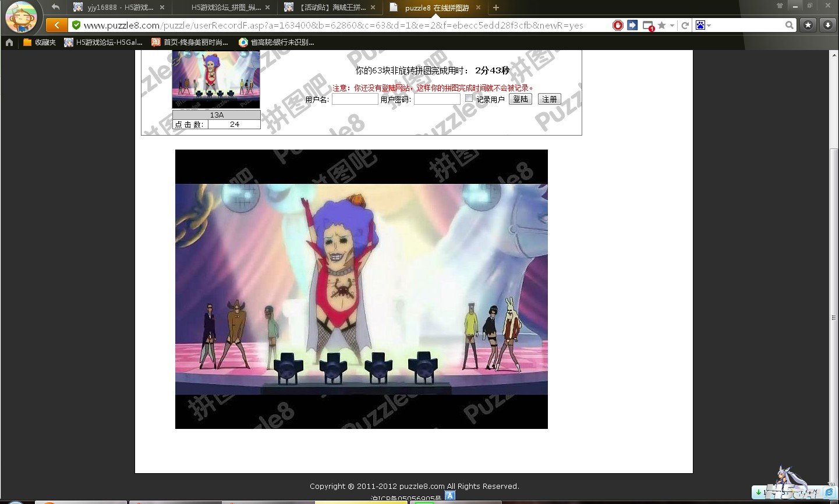Viewport: 839px width, 504px height.
Task: Bookmark this page with the star icon
Action: click(x=661, y=25)
